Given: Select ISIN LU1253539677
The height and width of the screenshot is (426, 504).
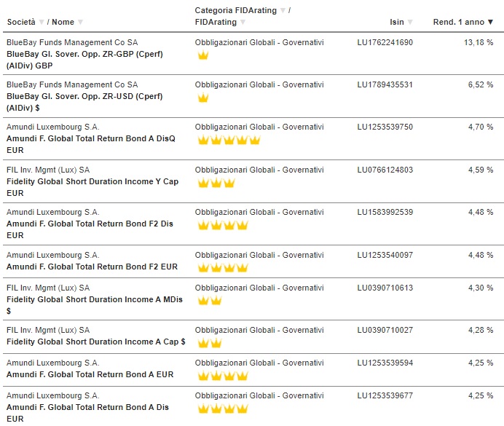Looking at the screenshot, I should [385, 395].
